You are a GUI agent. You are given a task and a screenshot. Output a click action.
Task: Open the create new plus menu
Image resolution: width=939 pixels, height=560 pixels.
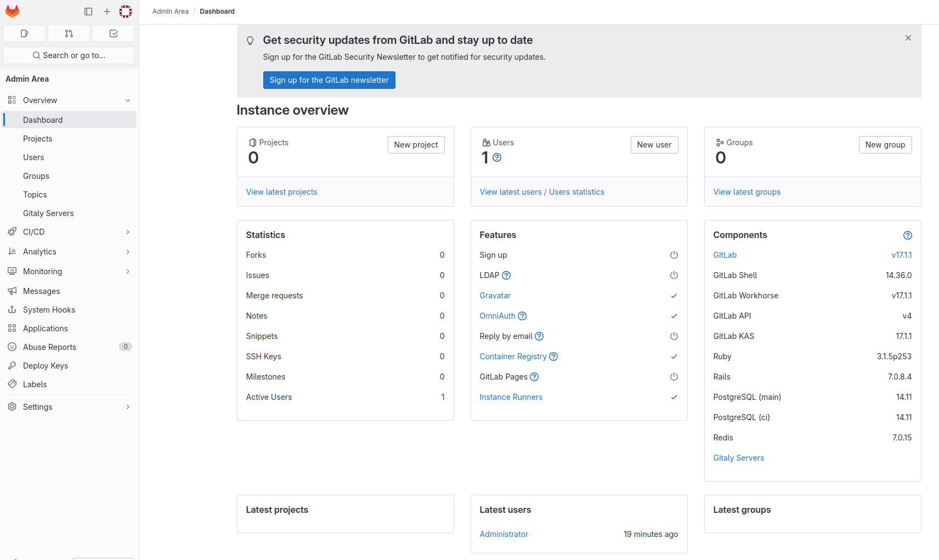tap(107, 11)
